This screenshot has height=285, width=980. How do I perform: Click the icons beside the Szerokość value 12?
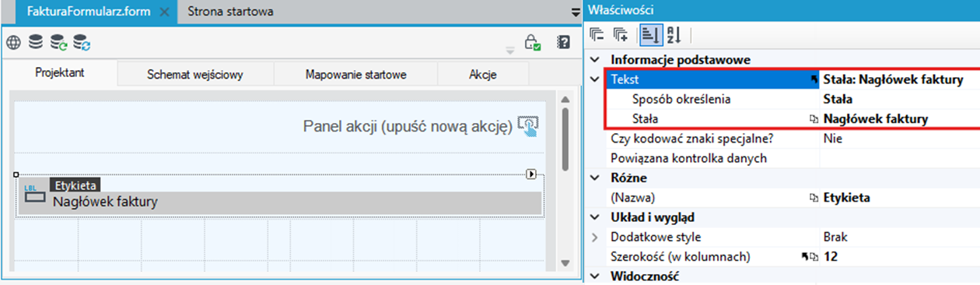point(810,256)
